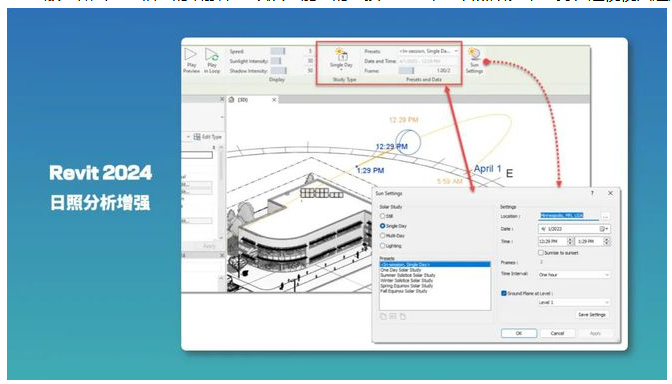This screenshot has width=672, height=384.
Task: Click the Save Settings button
Action: coord(591,315)
